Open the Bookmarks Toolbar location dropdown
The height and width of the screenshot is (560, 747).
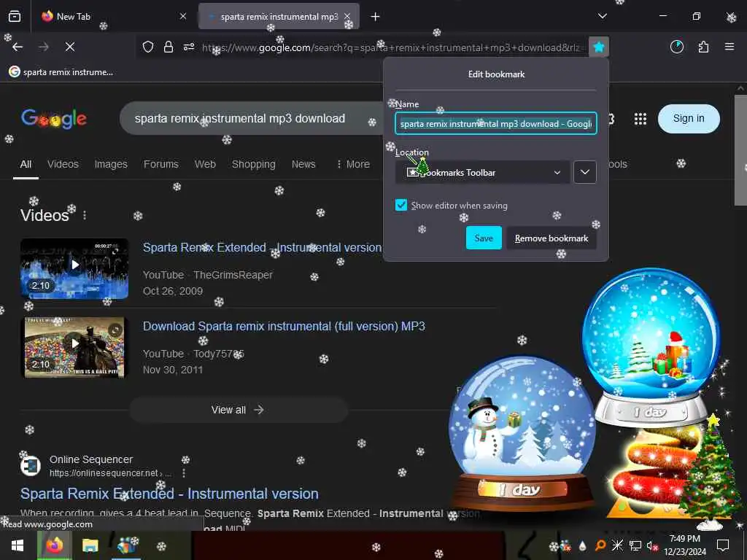tap(483, 172)
